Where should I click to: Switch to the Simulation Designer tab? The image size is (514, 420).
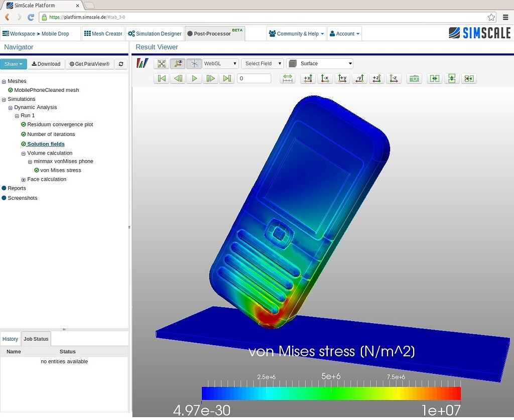(154, 34)
